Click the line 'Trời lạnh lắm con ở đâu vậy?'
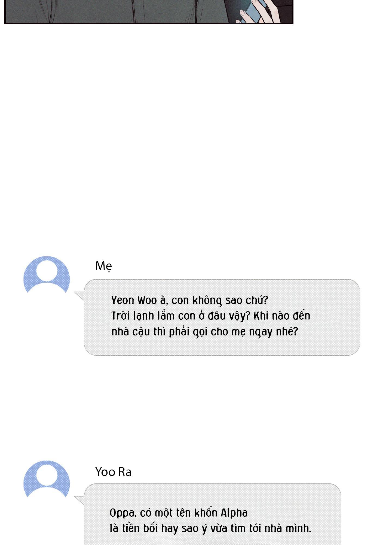Screen dimensions: 392x545 tap(181, 316)
